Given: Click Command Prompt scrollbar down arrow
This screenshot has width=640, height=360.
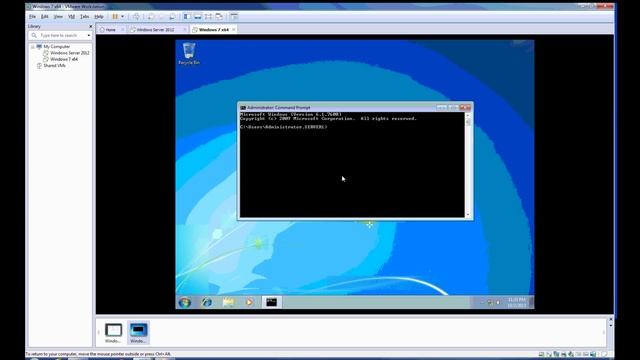Looking at the screenshot, I should tap(468, 215).
